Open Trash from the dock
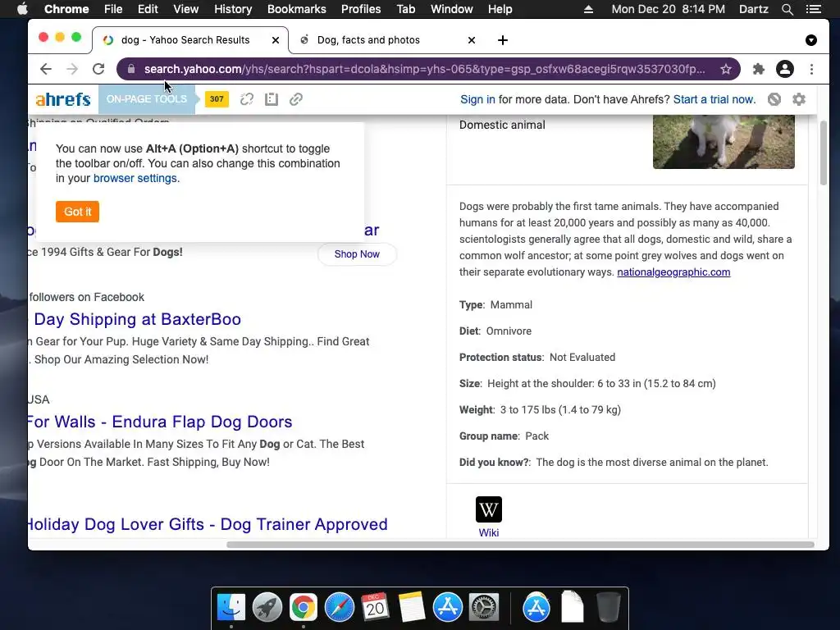Screen dimensions: 840x630 point(609,608)
